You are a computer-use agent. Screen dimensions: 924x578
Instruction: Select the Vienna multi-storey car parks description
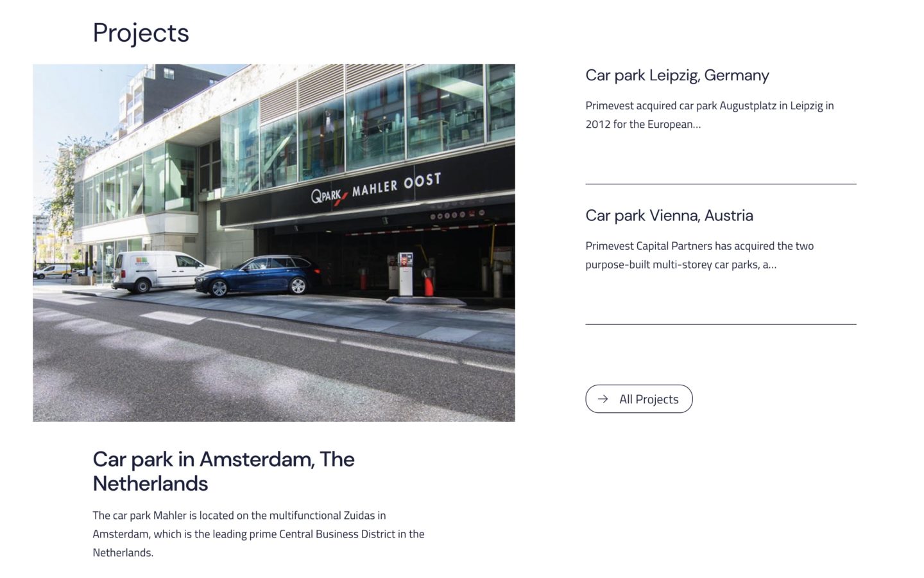click(x=699, y=255)
